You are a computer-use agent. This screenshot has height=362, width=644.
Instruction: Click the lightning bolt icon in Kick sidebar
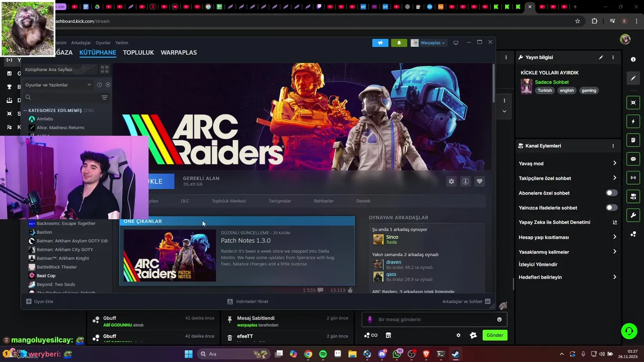point(633,122)
